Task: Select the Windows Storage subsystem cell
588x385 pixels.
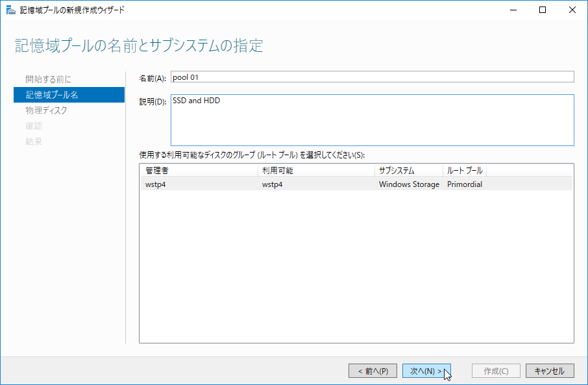Action: (409, 184)
